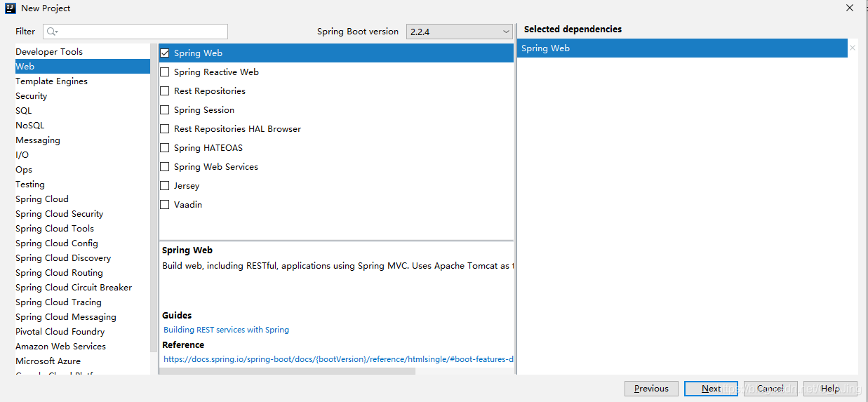Enable Rest Repositories HAL Browser checkbox

point(165,129)
